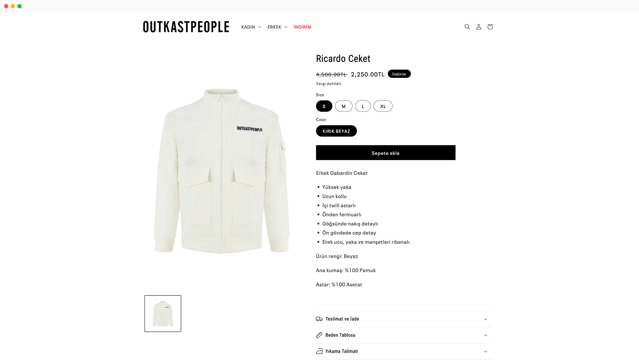Click the account profile icon
Viewport: 639px width, 364px height.
point(479,27)
